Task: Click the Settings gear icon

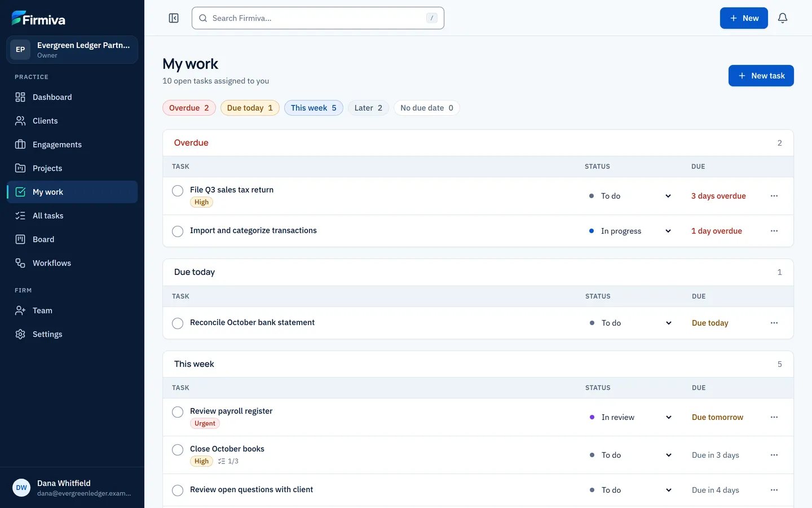Action: coord(20,334)
